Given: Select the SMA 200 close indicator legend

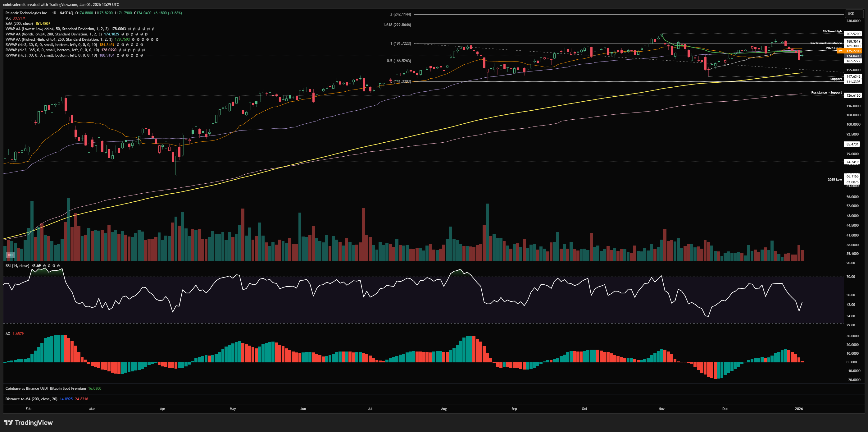Looking at the screenshot, I should [x=19, y=24].
